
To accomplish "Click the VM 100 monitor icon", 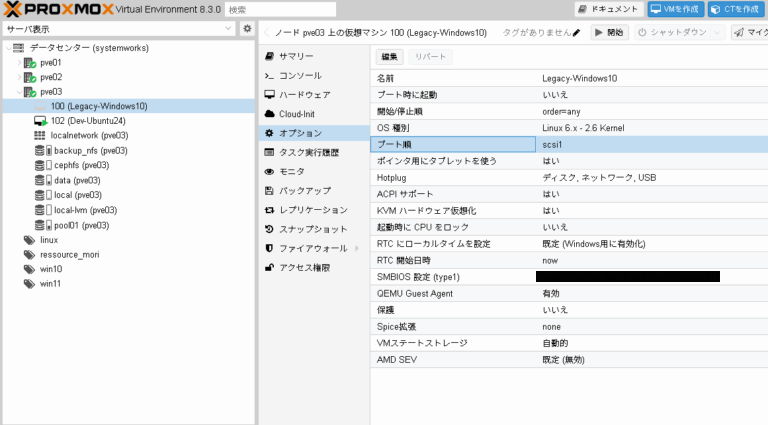I will pos(40,106).
